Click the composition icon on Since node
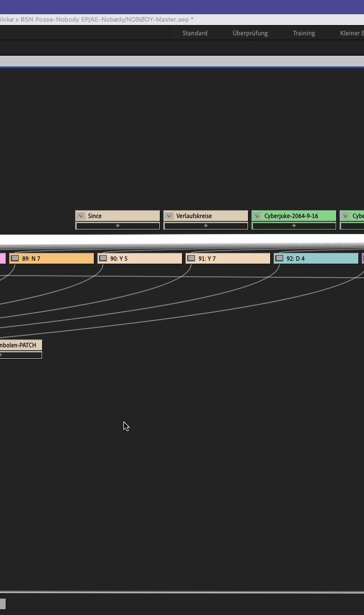 click(81, 216)
